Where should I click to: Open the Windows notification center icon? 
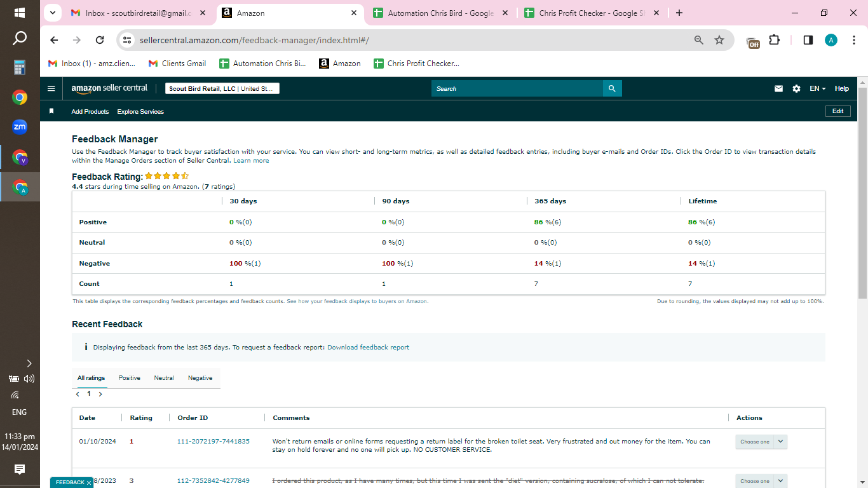click(20, 470)
